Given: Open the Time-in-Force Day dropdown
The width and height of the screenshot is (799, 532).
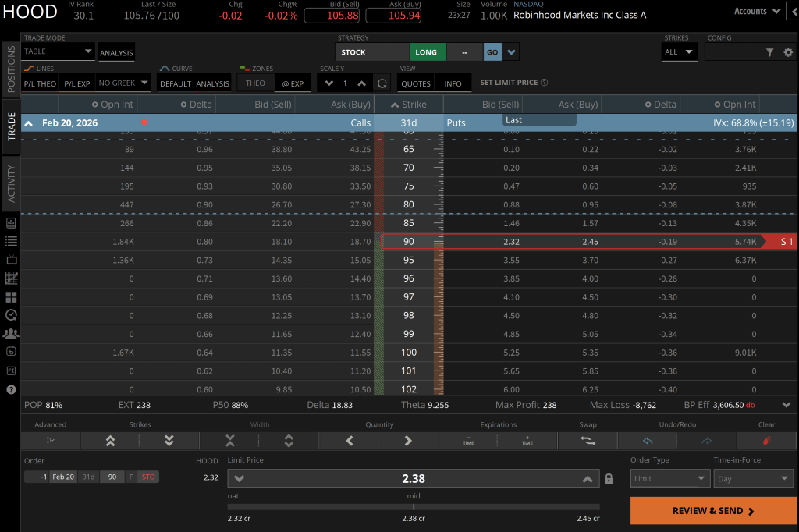Looking at the screenshot, I should click(755, 478).
